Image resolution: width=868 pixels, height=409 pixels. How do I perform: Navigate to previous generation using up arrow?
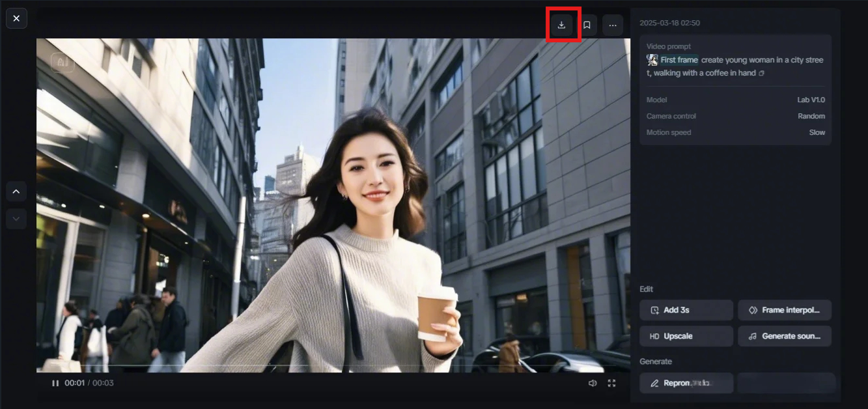pos(16,191)
